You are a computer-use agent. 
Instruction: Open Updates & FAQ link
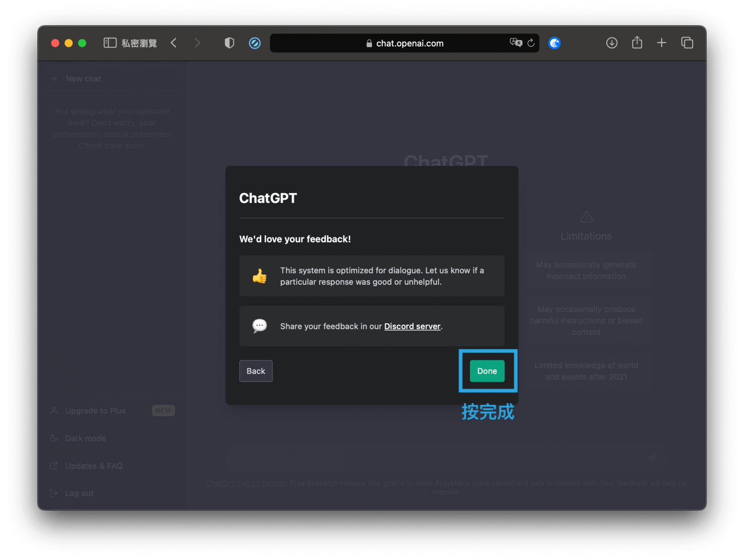[x=112, y=466]
